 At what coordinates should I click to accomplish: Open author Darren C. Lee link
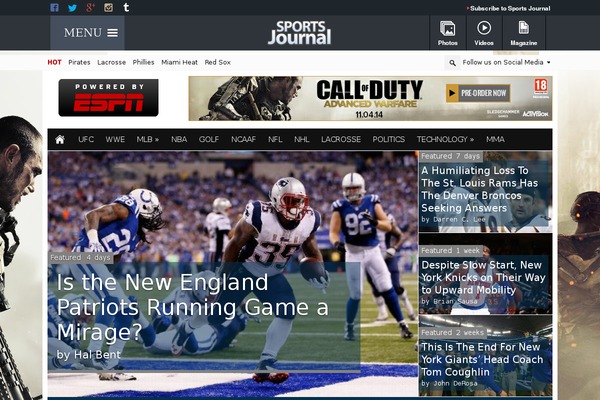click(458, 220)
